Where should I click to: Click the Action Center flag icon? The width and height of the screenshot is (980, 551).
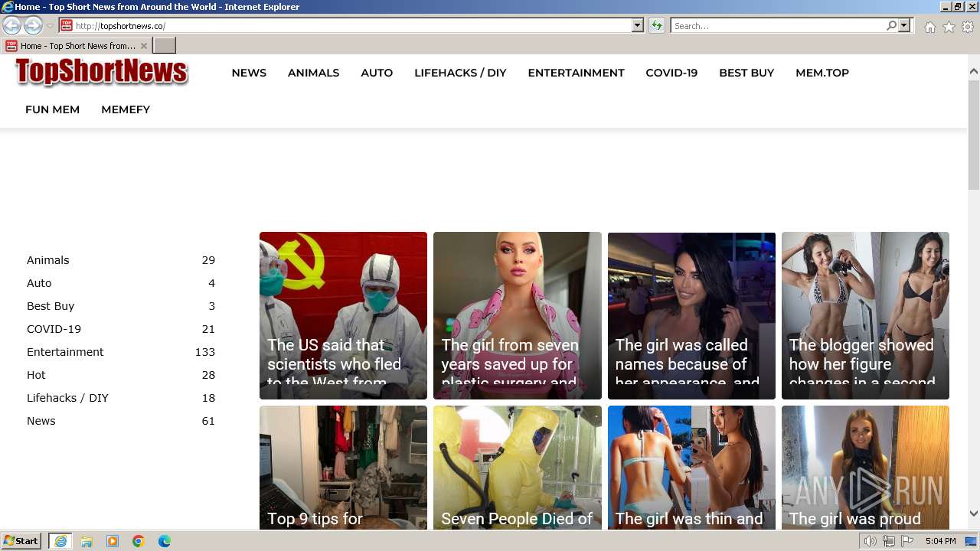[x=907, y=541]
